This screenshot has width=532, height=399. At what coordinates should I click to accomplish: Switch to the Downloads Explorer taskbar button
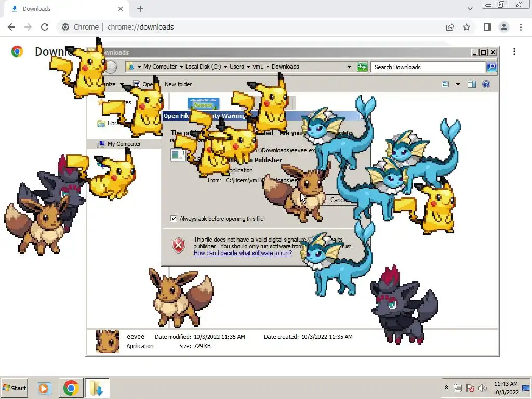[x=97, y=388]
